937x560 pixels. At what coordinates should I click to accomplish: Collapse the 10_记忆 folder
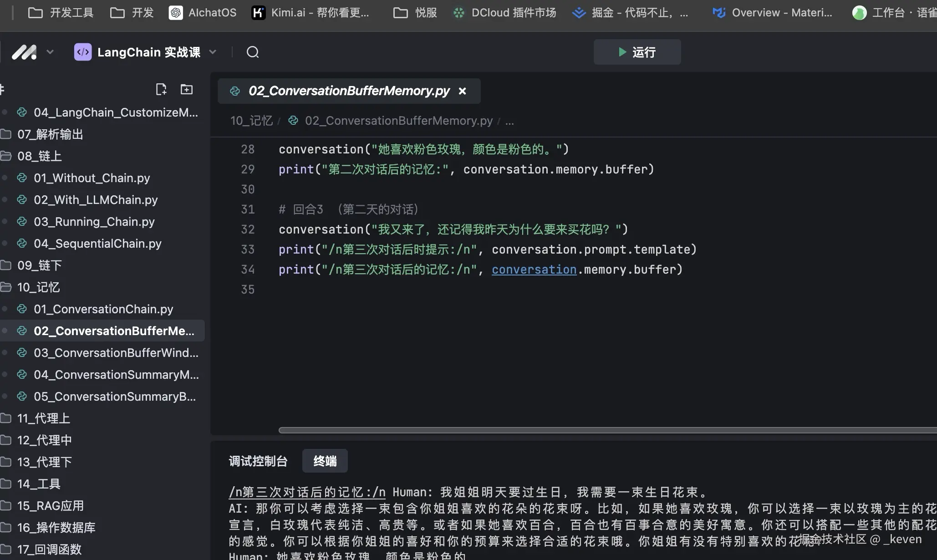pyautogui.click(x=38, y=287)
